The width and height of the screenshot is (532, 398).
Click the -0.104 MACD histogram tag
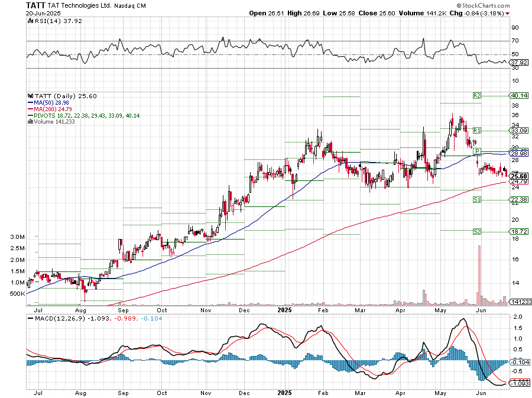click(520, 362)
